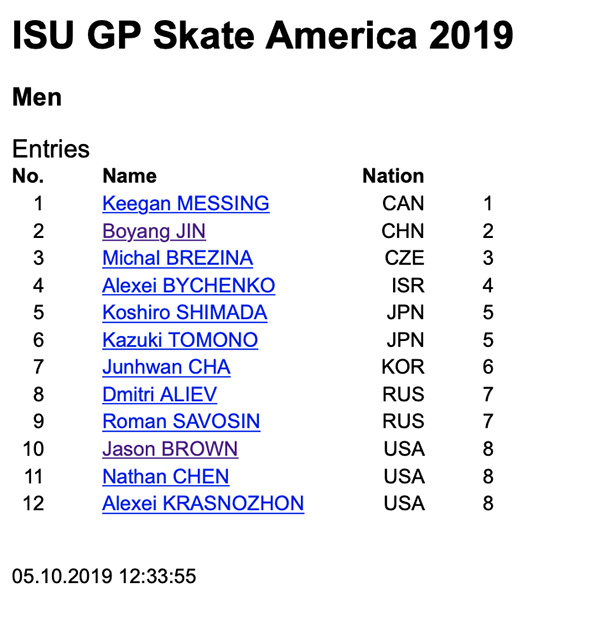
Task: Click the Dmitri ALIEV name link
Action: point(159,395)
